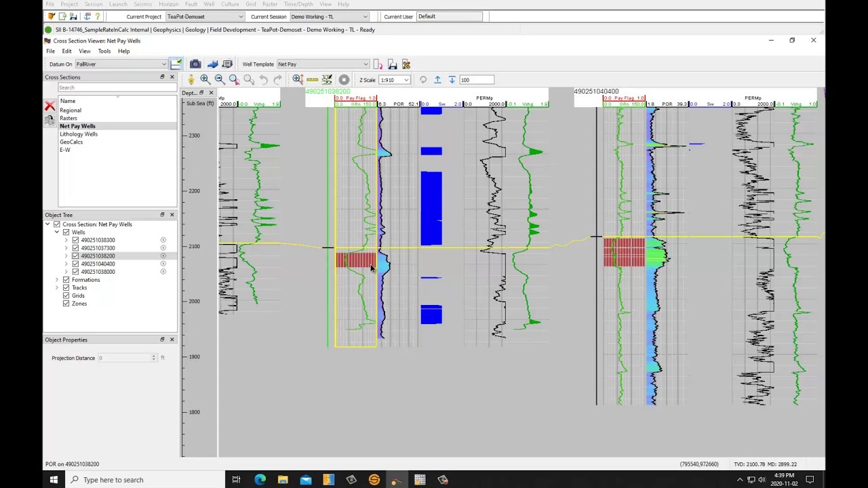Click the question mark help icon
The height and width of the screenshot is (488, 868).
[98, 16]
